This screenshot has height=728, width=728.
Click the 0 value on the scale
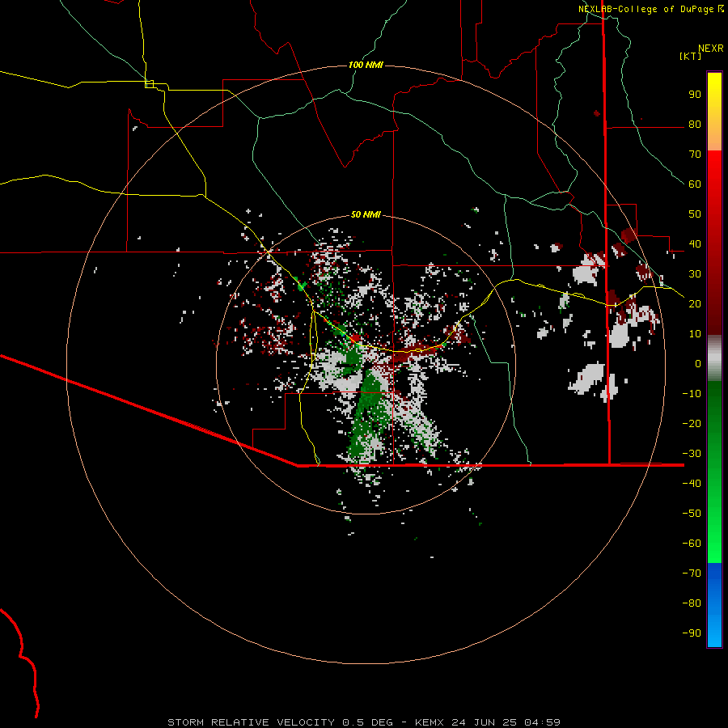point(698,363)
